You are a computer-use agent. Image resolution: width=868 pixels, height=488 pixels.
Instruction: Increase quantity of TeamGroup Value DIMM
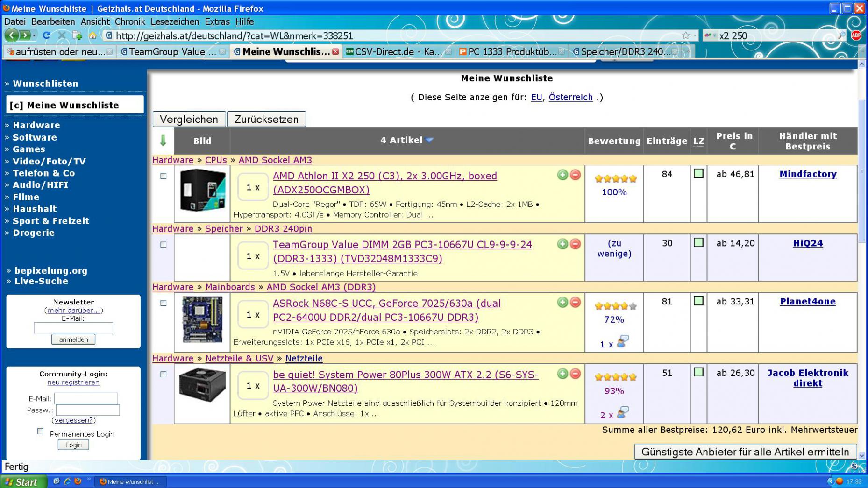click(562, 244)
